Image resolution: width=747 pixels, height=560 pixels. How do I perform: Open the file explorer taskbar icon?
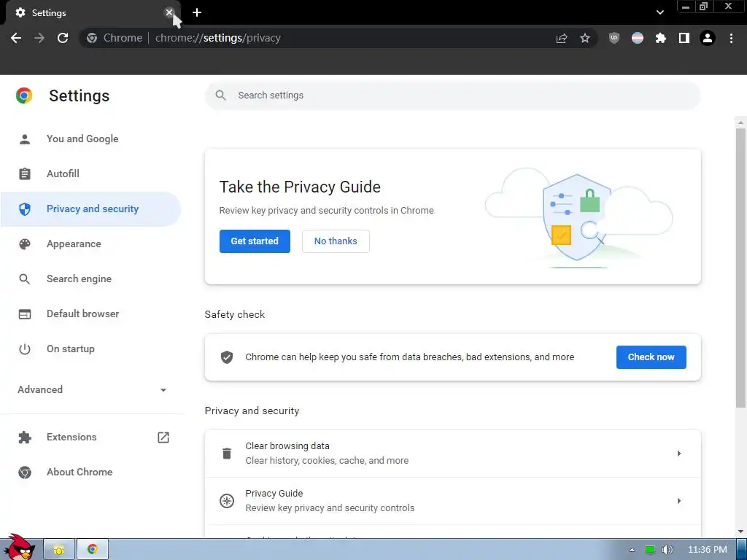coord(59,550)
